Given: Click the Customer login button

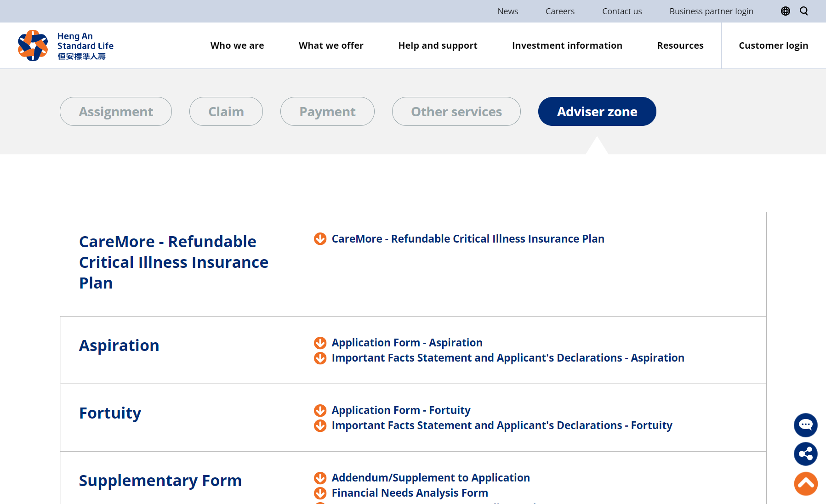Looking at the screenshot, I should pos(773,45).
